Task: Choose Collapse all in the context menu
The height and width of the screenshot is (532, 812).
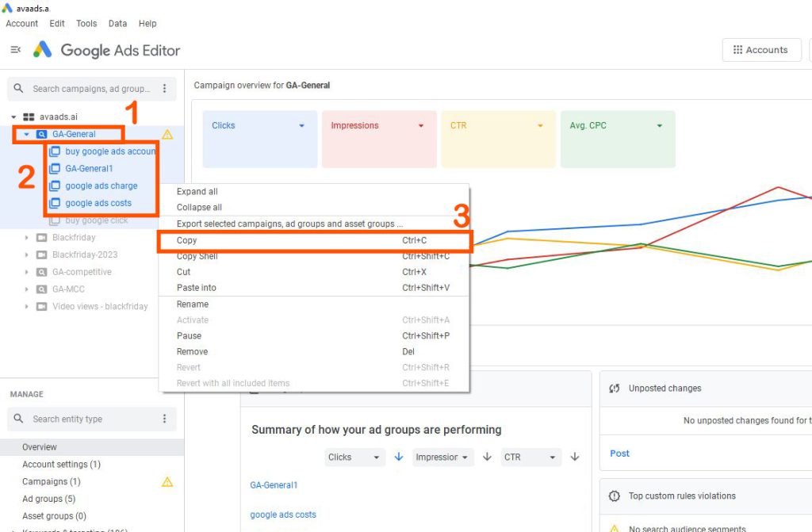Action: coord(314,207)
